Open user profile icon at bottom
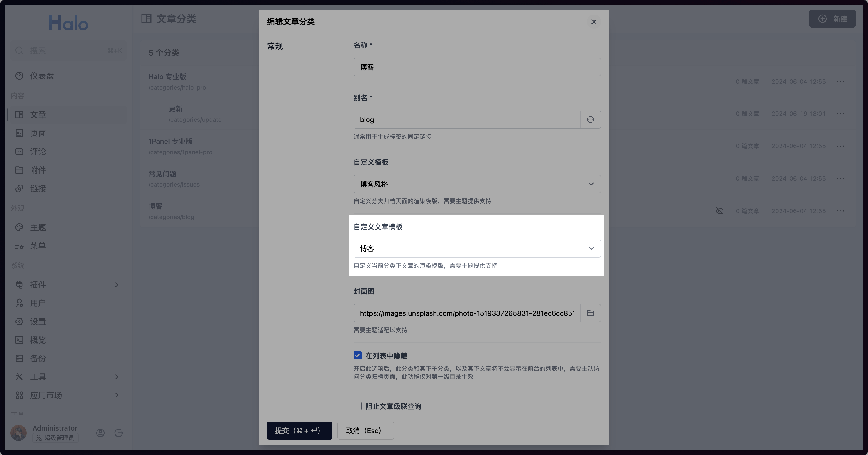This screenshot has height=455, width=868. pyautogui.click(x=100, y=433)
